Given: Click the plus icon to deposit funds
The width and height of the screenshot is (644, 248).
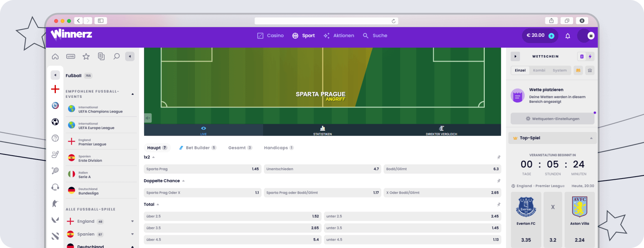Looking at the screenshot, I should pos(551,36).
